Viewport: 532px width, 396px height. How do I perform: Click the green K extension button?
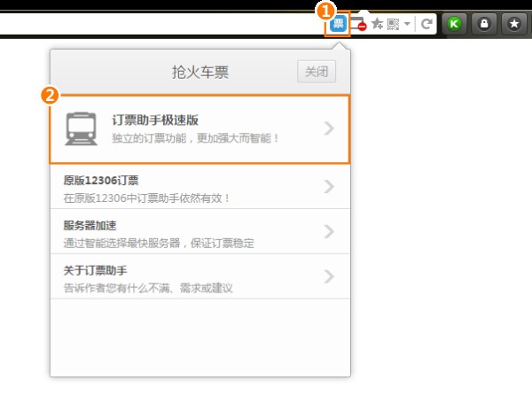pyautogui.click(x=454, y=24)
